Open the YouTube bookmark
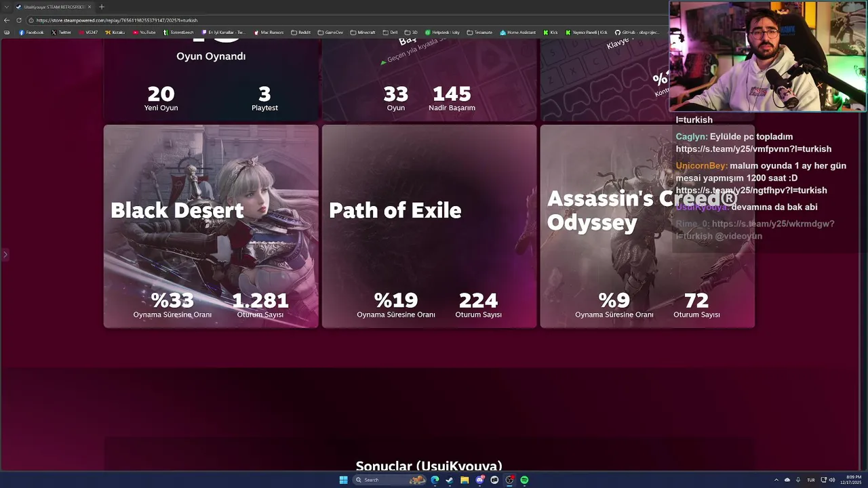The height and width of the screenshot is (488, 868). pyautogui.click(x=144, y=33)
